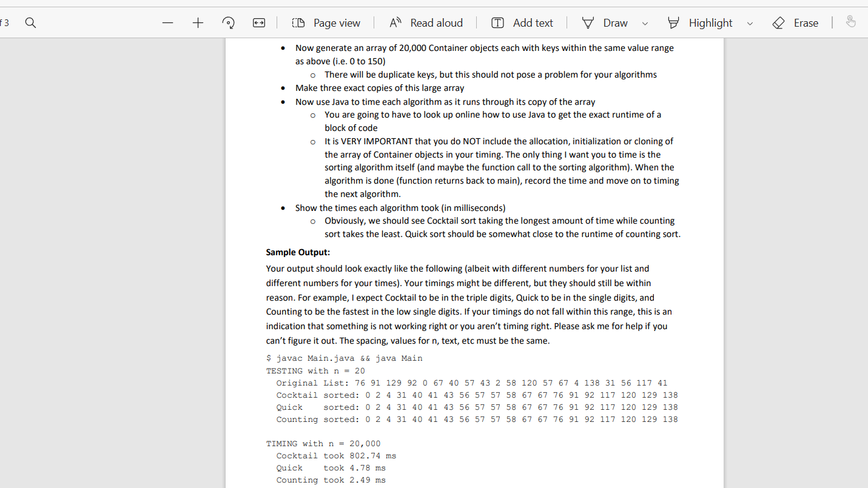Screen dimensions: 868x488
Task: Click the page number input field
Action: tap(4, 22)
